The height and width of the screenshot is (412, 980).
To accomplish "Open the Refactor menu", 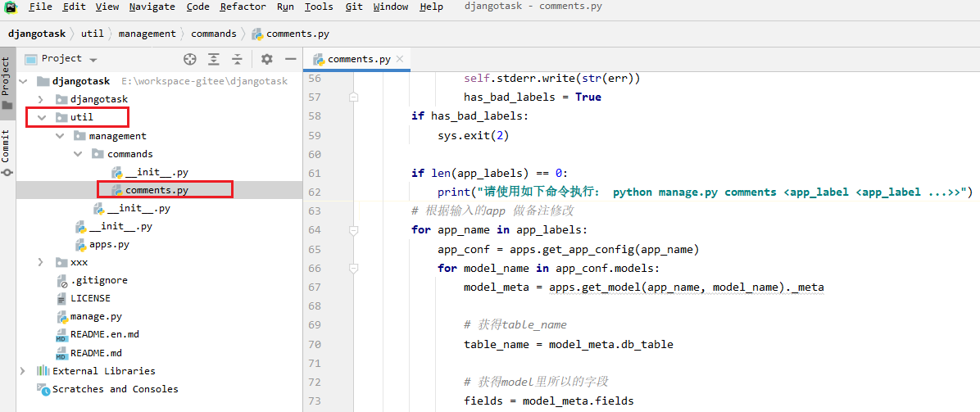I will pos(243,7).
